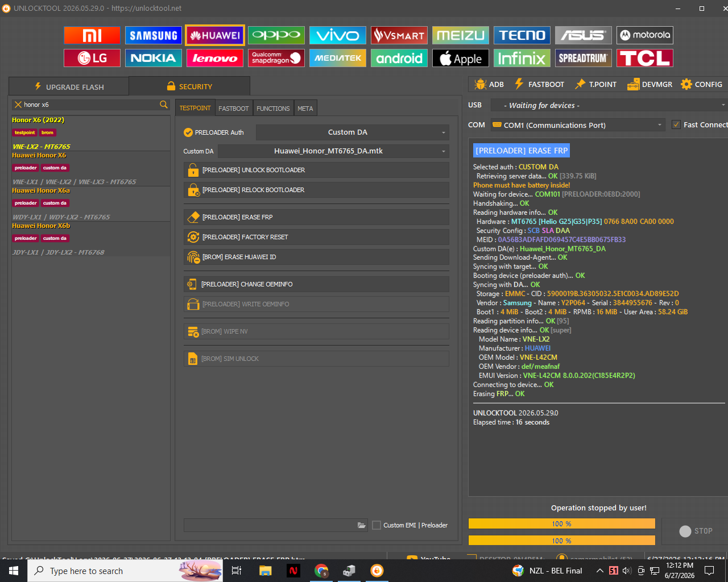728x582 pixels.
Task: Open the Vsmart brand section
Action: point(399,35)
